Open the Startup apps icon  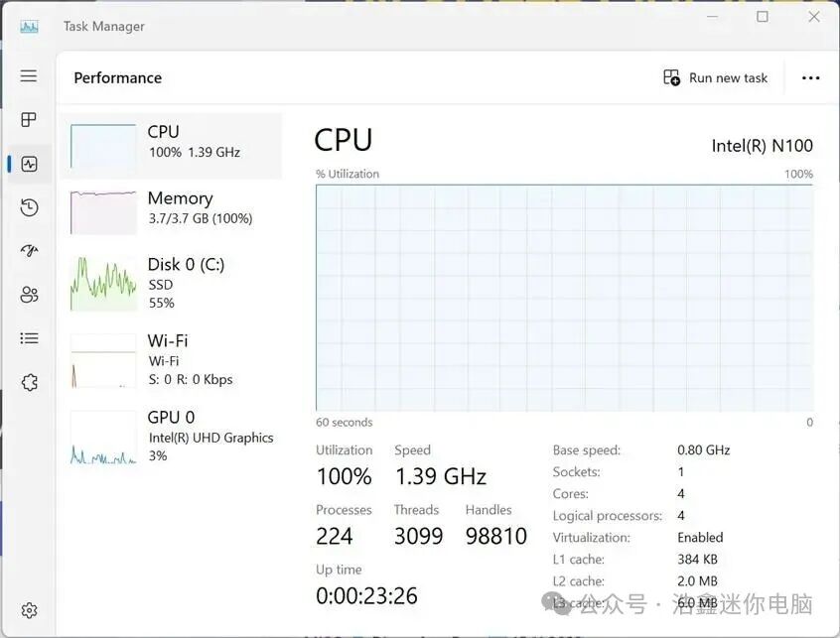click(29, 250)
